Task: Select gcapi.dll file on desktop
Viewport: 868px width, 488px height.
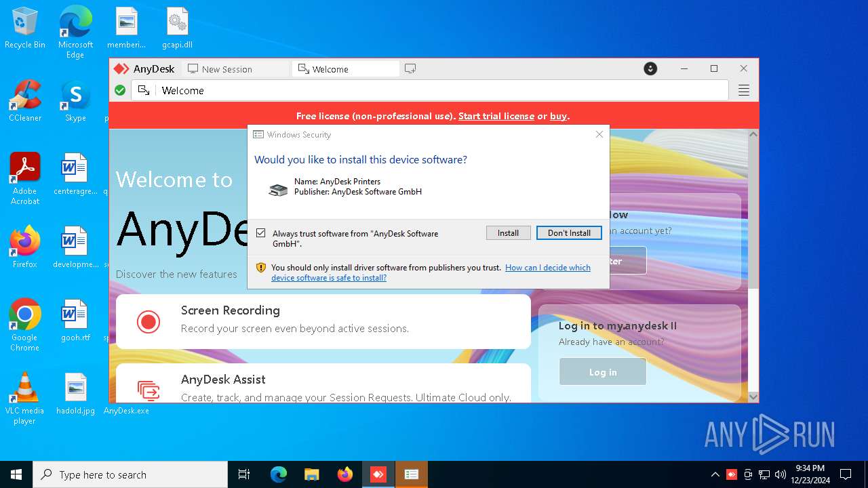Action: (177, 28)
